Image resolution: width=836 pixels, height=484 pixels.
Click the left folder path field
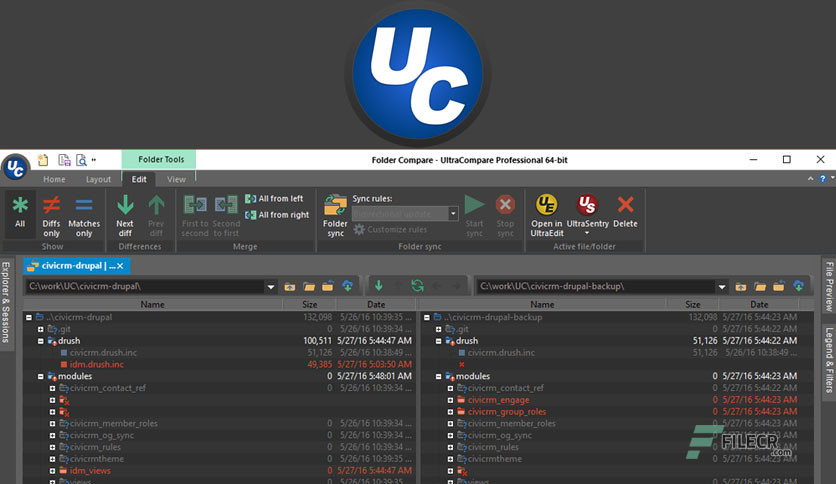tap(145, 286)
